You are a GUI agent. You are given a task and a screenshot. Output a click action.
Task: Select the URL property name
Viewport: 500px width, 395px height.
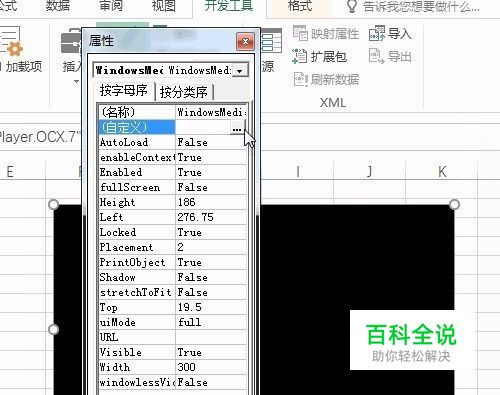(137, 337)
